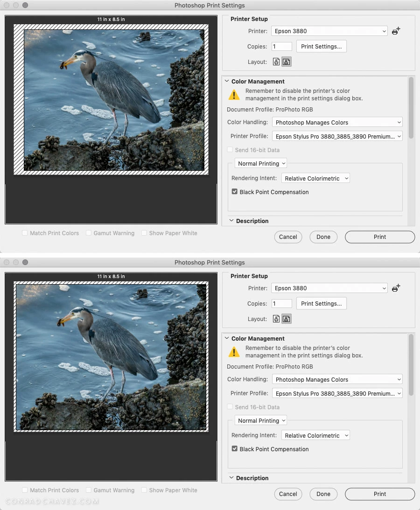420x510 pixels.
Task: Click heron print preview in bottom dialog
Action: click(111, 357)
